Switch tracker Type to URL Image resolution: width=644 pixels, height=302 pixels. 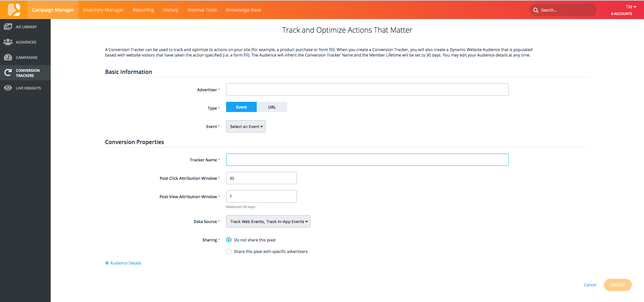272,107
